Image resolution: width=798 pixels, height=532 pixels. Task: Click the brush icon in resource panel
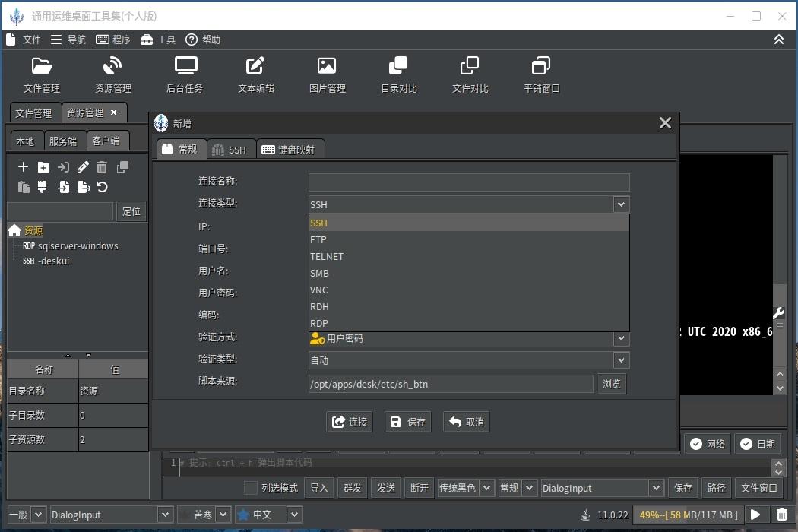coord(43,187)
